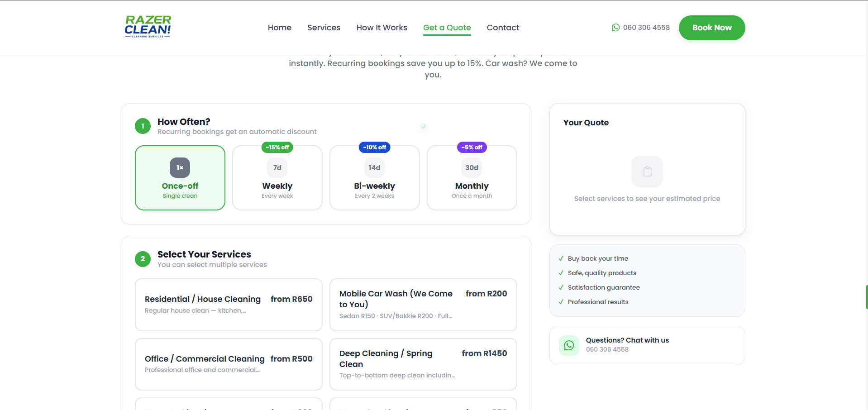Screen dimensions: 868x410
Task: Click 'Select services to see your estimated price'
Action: [647, 199]
